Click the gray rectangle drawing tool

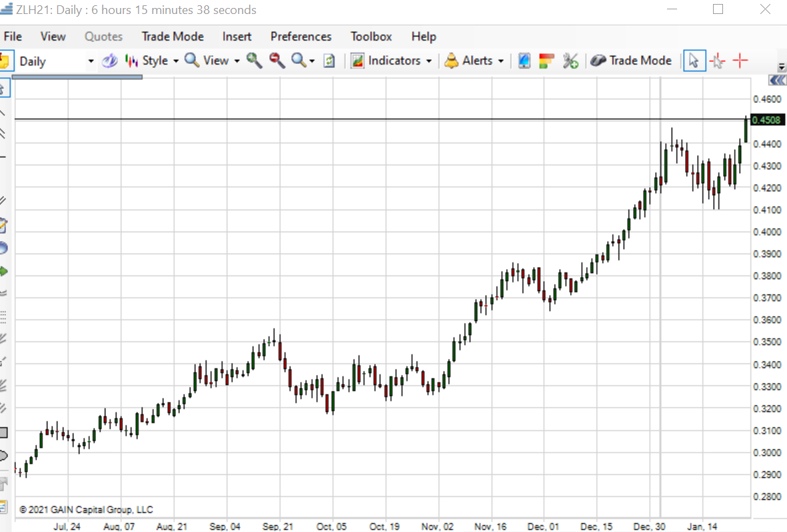(x=3, y=433)
